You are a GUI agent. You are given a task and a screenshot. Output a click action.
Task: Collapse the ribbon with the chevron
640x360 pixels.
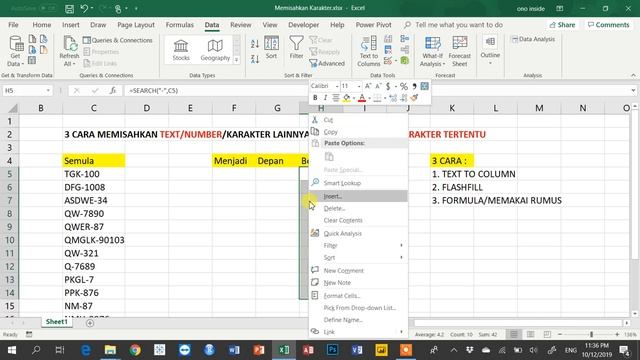[633, 76]
